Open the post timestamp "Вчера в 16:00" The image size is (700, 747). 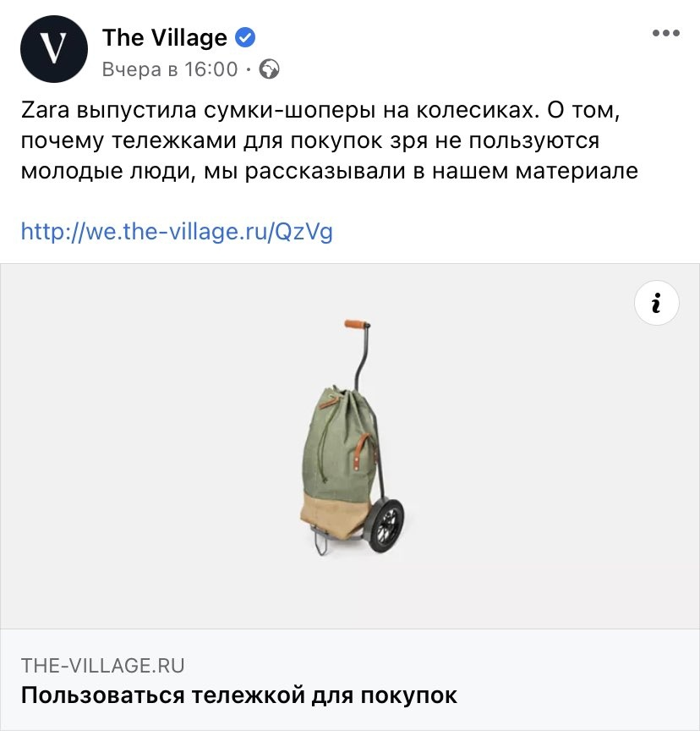tap(170, 69)
